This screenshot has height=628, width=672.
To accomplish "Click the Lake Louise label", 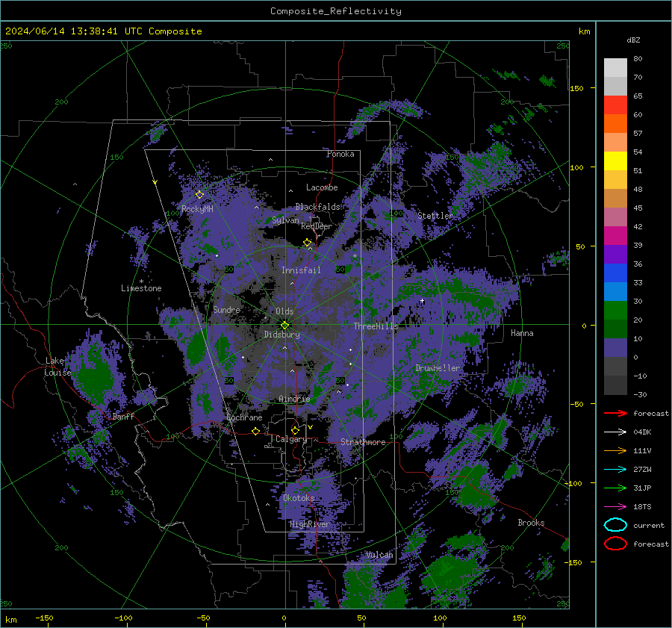I will pyautogui.click(x=58, y=367).
